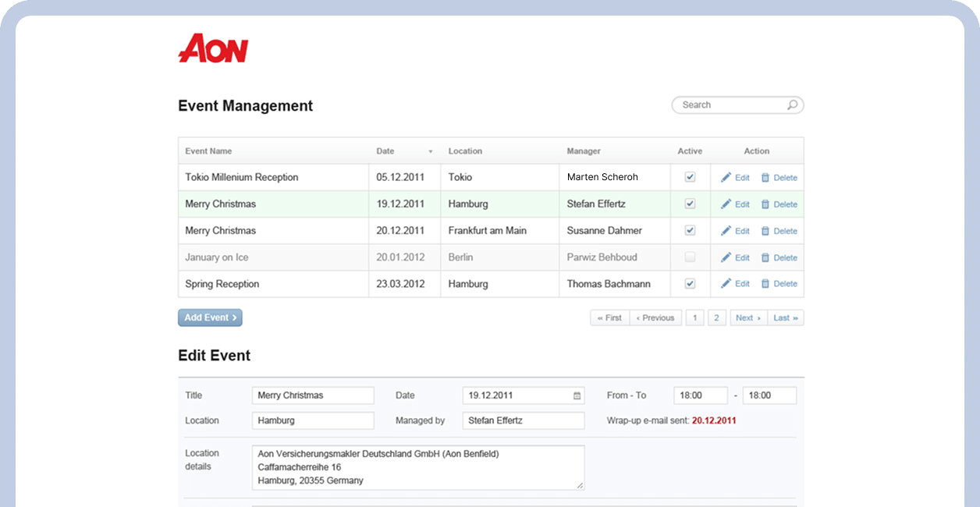
Task: Click the Event Name column header
Action: coord(208,151)
